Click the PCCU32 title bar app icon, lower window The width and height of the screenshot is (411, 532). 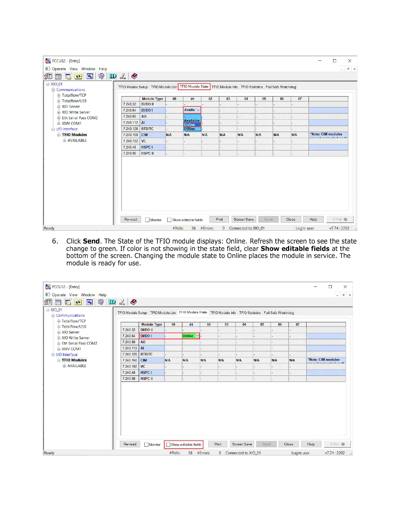coord(48,286)
